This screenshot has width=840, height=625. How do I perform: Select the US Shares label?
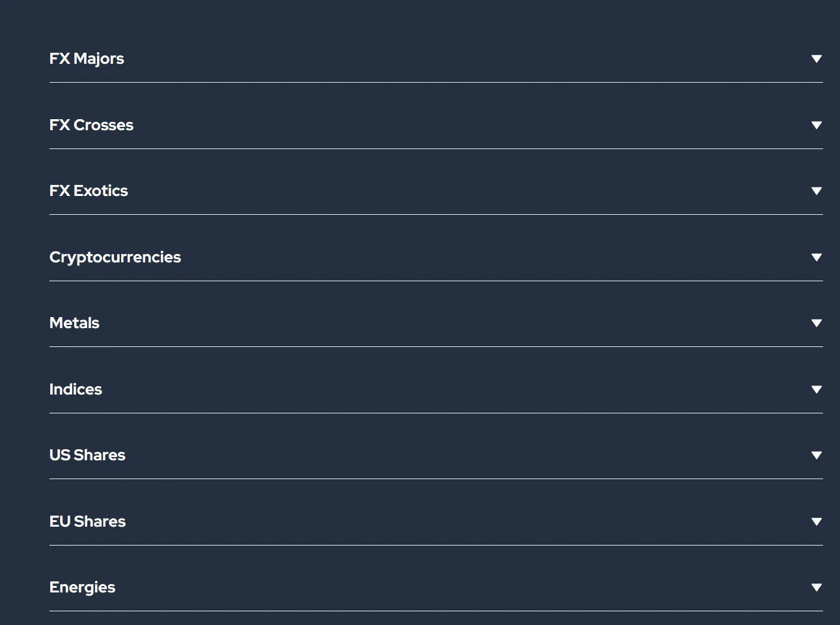tap(87, 455)
